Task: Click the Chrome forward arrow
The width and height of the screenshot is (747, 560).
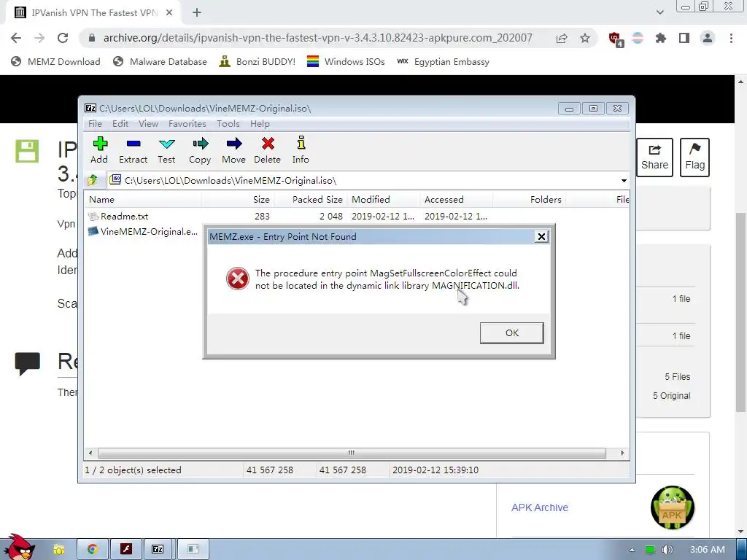Action: (x=39, y=38)
